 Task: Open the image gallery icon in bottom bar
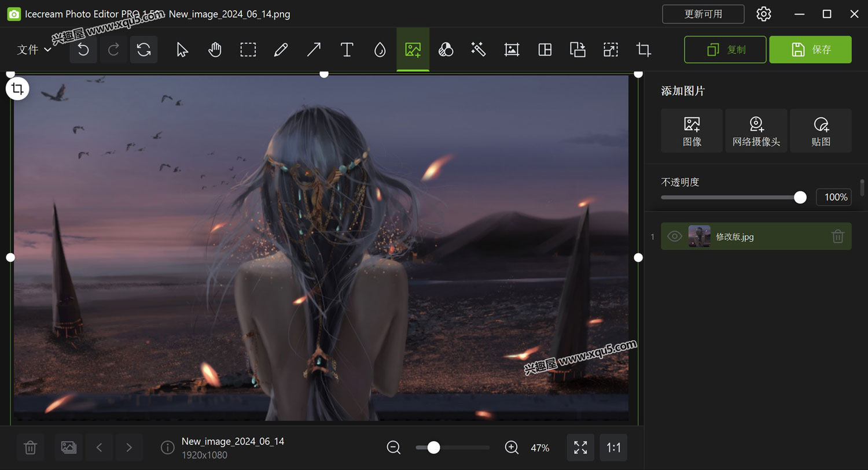click(x=68, y=447)
